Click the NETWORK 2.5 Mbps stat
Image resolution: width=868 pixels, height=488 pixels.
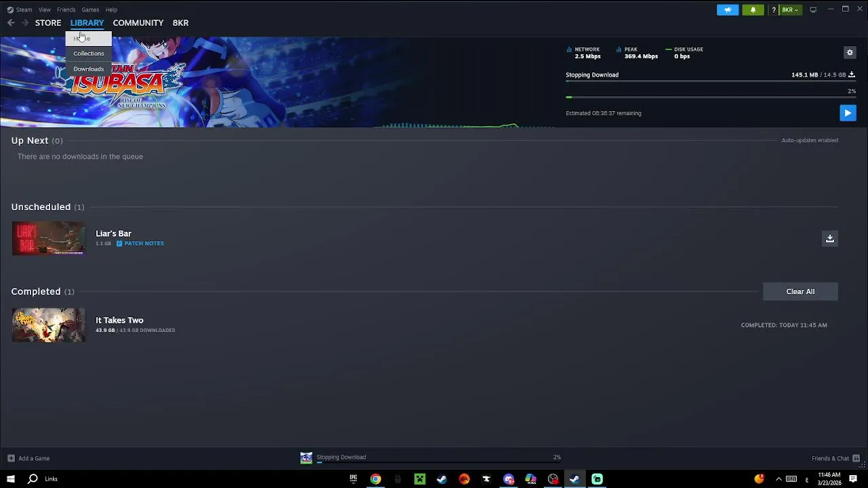click(584, 53)
